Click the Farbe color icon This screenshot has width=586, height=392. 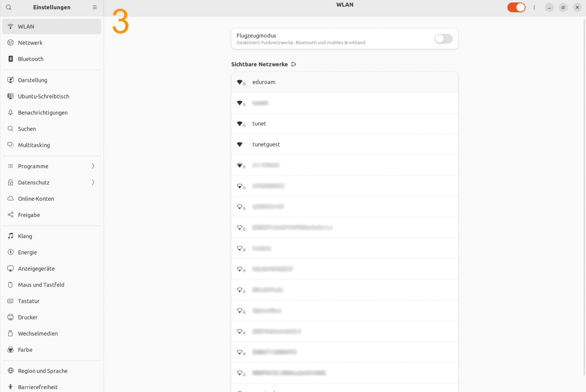click(x=11, y=349)
